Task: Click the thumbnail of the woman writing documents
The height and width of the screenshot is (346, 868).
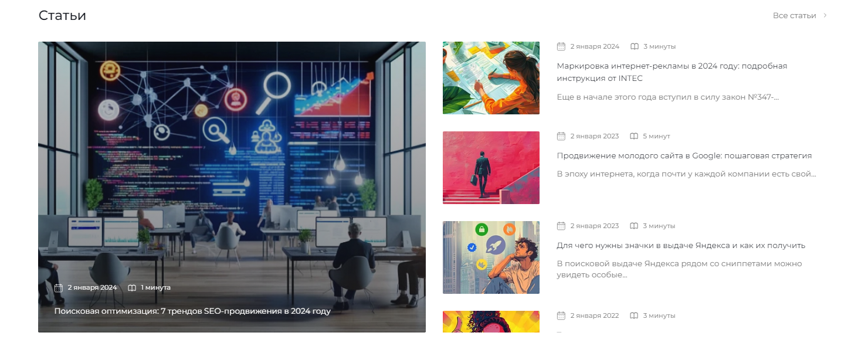Action: click(x=491, y=78)
